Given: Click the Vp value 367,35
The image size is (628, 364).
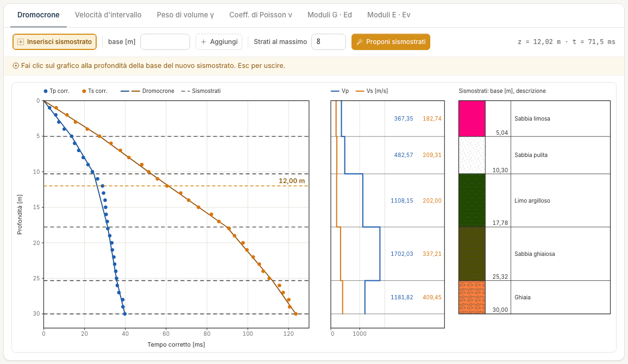Looking at the screenshot, I should [x=403, y=118].
